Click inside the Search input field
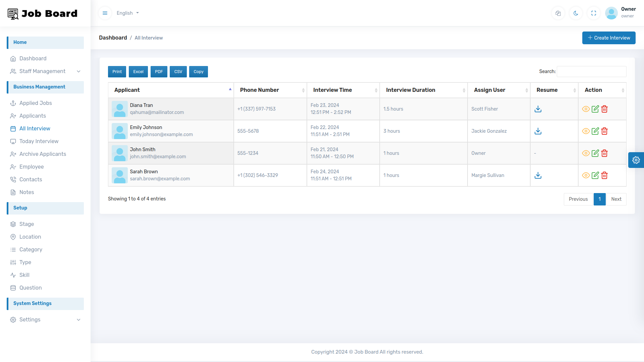The image size is (644, 362). [591, 71]
